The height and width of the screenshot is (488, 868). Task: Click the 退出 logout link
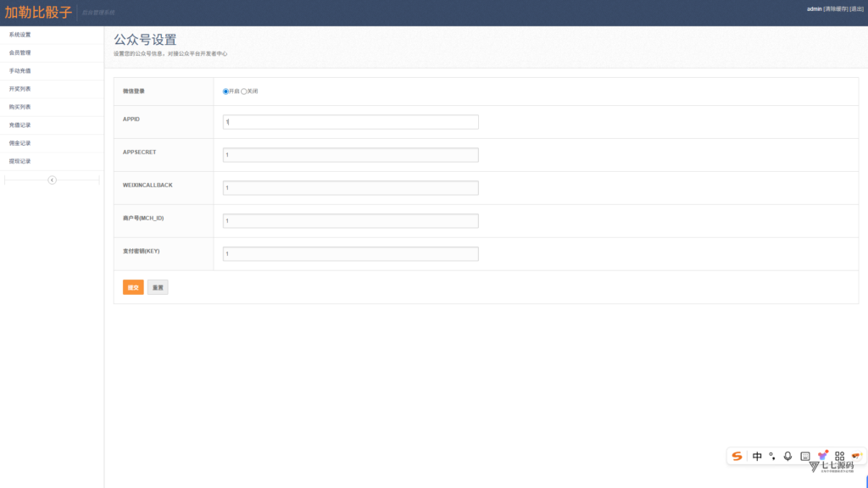click(x=856, y=8)
